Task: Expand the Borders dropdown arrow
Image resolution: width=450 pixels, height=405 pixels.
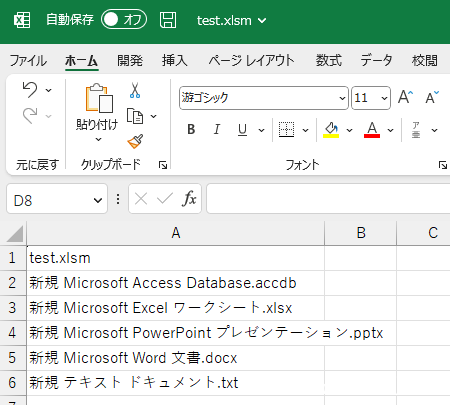Action: [305, 130]
